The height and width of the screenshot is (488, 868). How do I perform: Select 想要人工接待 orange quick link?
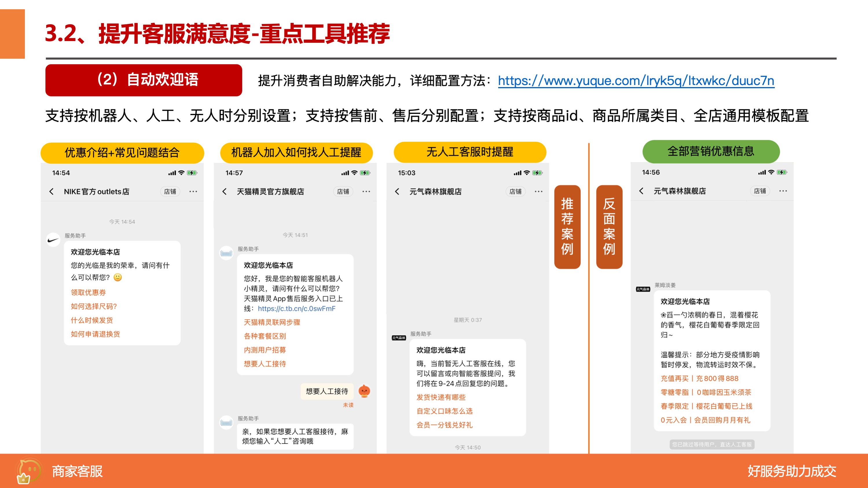point(265,364)
